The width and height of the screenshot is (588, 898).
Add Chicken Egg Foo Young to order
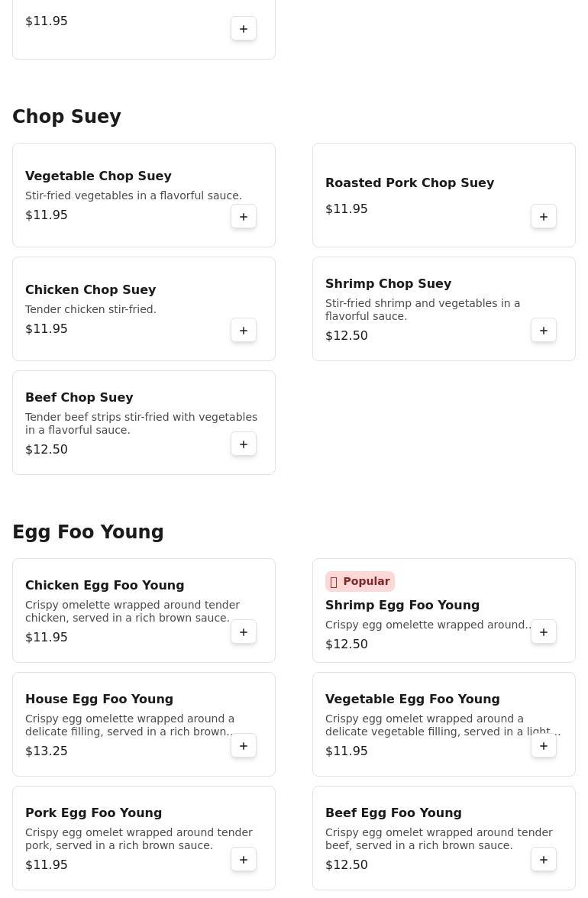pyautogui.click(x=244, y=632)
